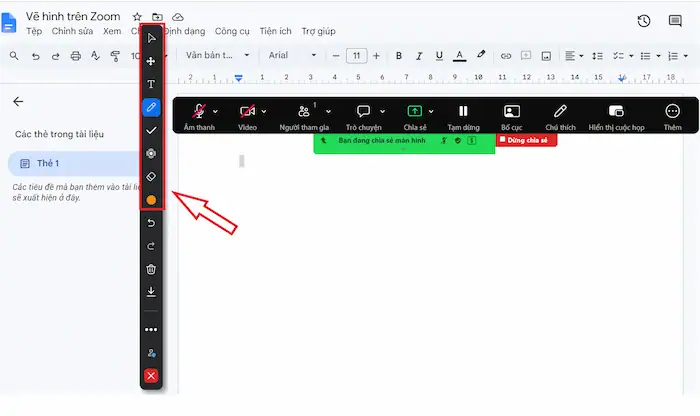Select the eraser annotation tool
The image size is (700, 416).
151,177
